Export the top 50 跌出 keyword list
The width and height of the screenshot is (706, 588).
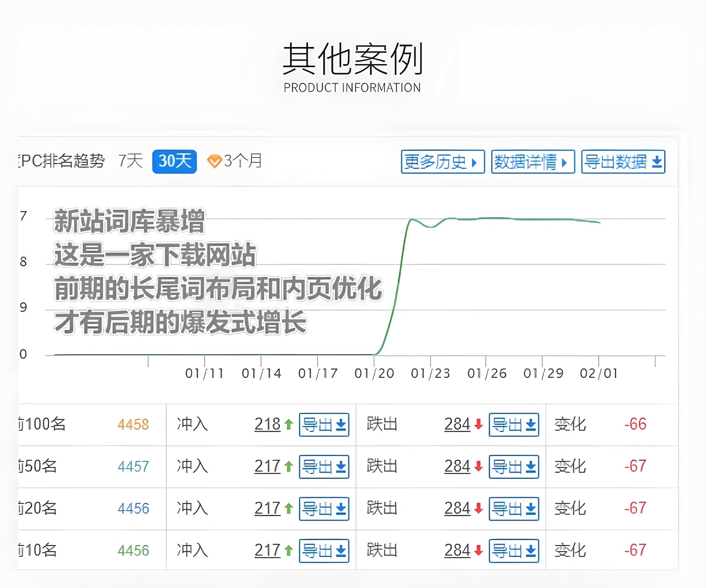tap(513, 466)
